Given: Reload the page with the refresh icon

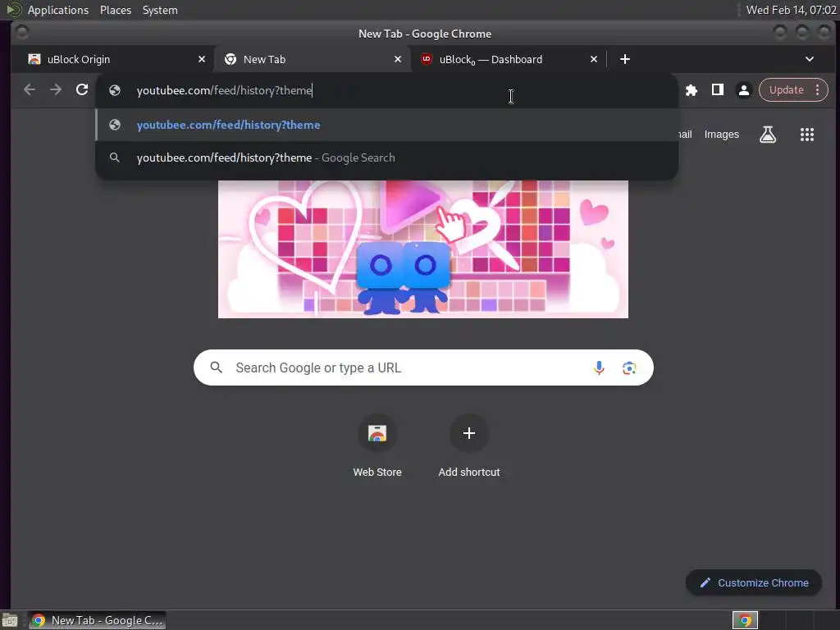Looking at the screenshot, I should 82,89.
